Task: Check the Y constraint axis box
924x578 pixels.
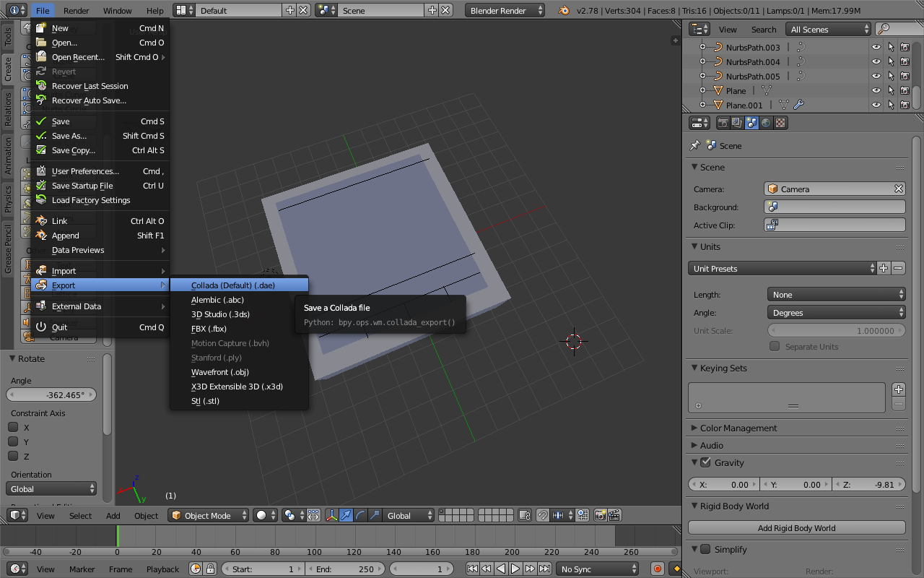Action: pyautogui.click(x=13, y=441)
